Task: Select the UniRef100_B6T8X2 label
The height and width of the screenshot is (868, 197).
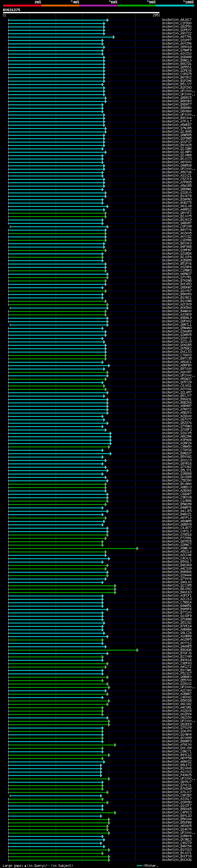Action: coord(177,77)
